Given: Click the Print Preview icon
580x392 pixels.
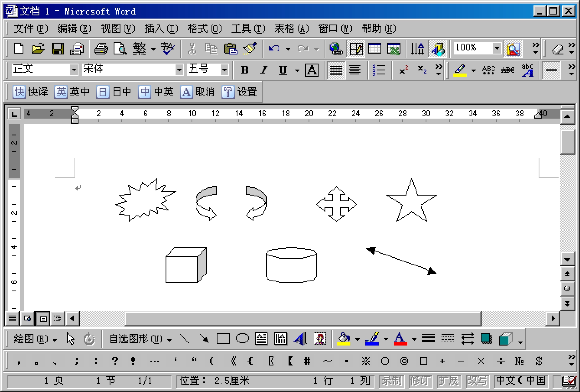Looking at the screenshot, I should [x=120, y=49].
